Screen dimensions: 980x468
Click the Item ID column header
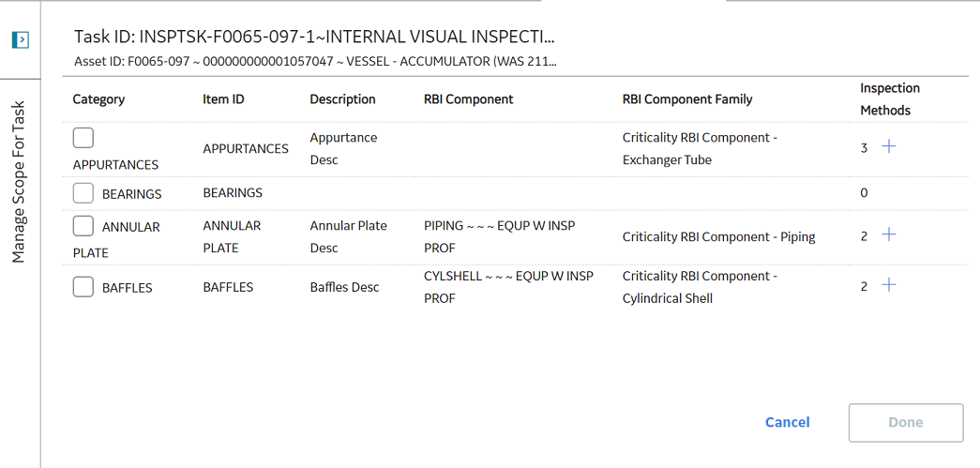pos(223,99)
